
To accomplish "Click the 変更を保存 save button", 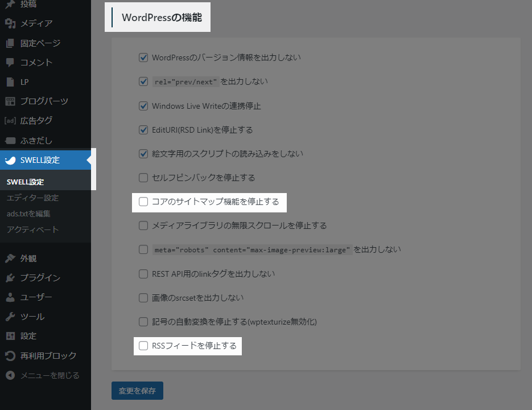I will click(x=137, y=391).
